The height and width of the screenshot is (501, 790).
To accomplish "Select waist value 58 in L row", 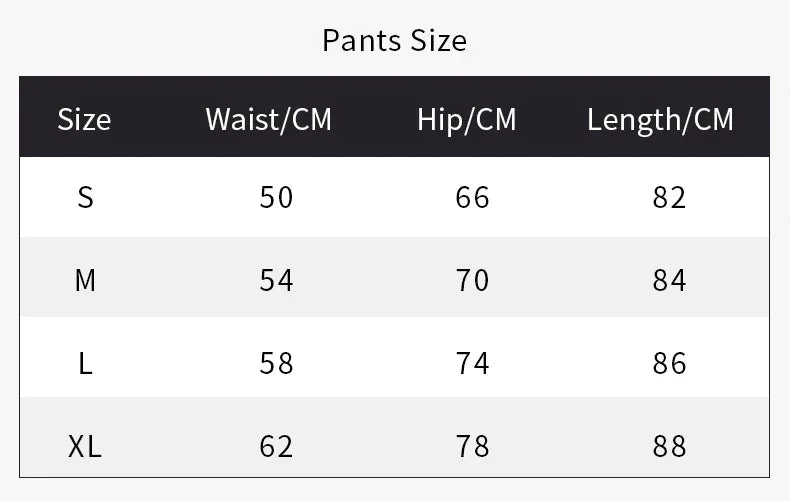I will point(276,363).
